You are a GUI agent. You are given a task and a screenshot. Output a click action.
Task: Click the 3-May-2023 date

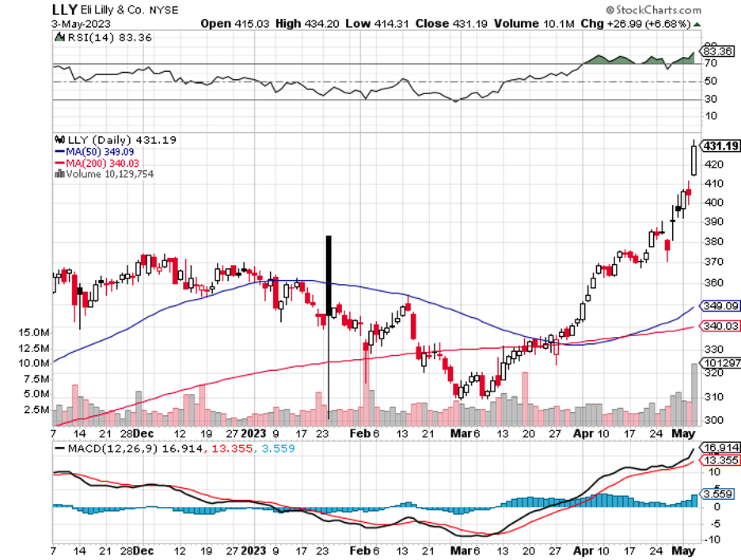pyautogui.click(x=81, y=24)
